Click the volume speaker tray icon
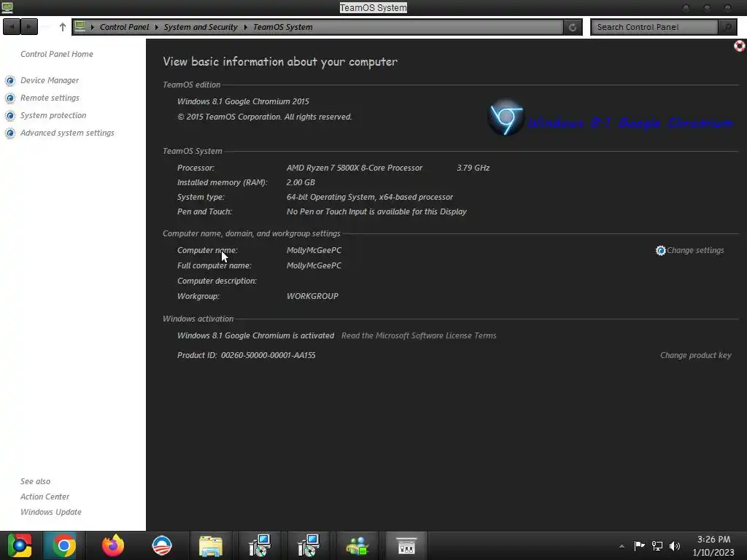 coord(675,545)
